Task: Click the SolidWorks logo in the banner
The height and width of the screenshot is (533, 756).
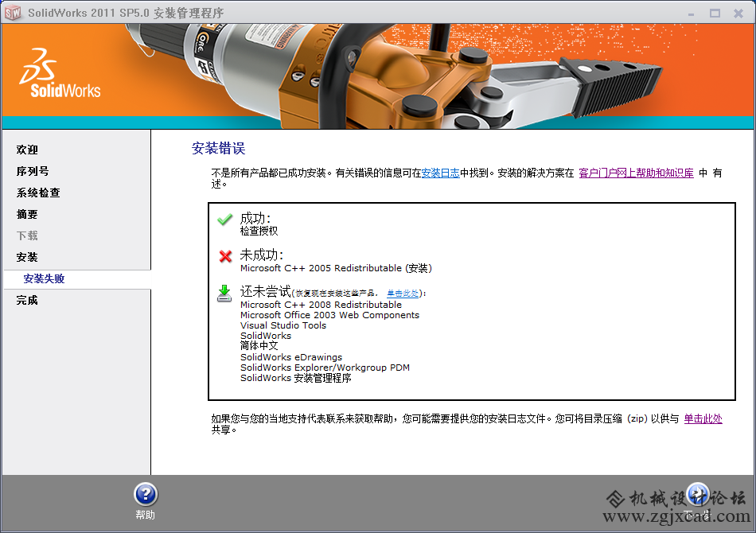Action: coord(60,73)
